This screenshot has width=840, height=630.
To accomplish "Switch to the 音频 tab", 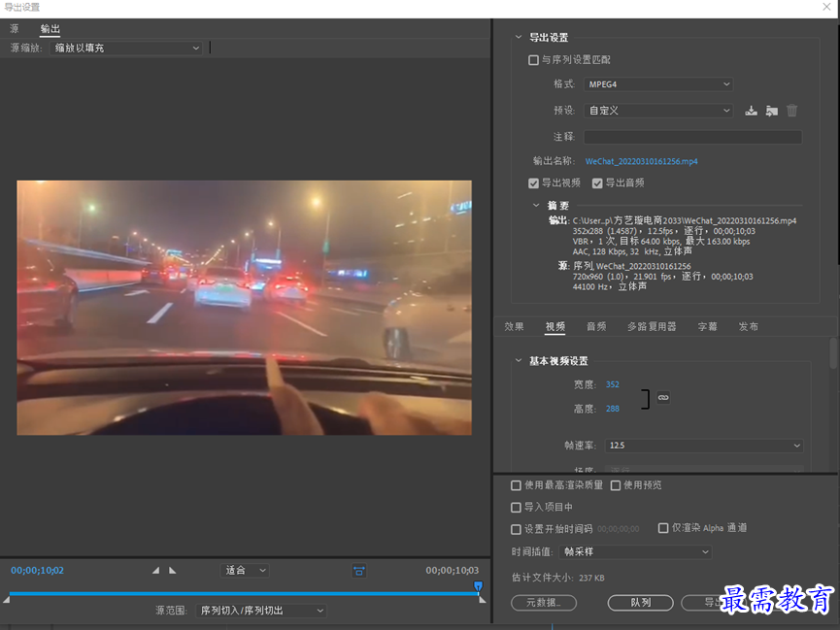I will 596,327.
